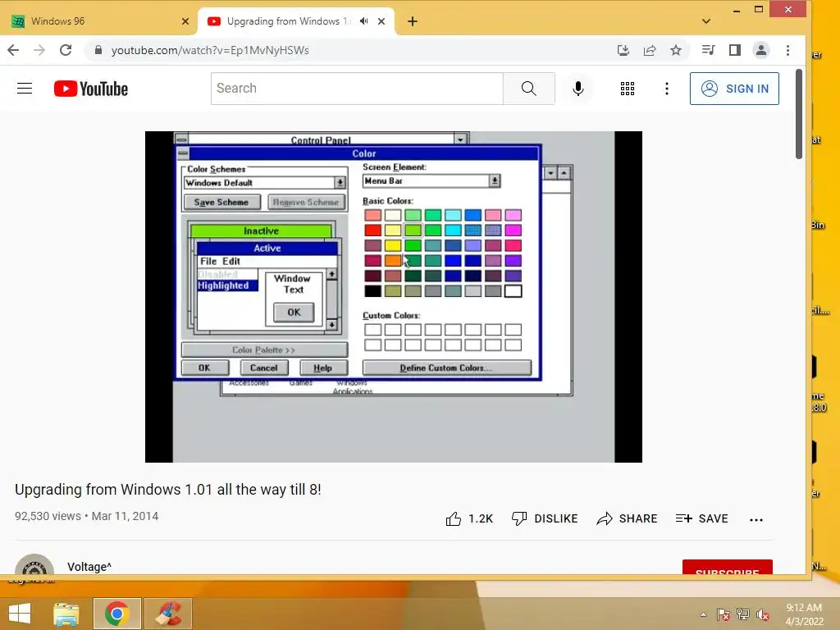This screenshot has height=630, width=840.
Task: Click Save Scheme button in Color dialog
Action: [221, 202]
